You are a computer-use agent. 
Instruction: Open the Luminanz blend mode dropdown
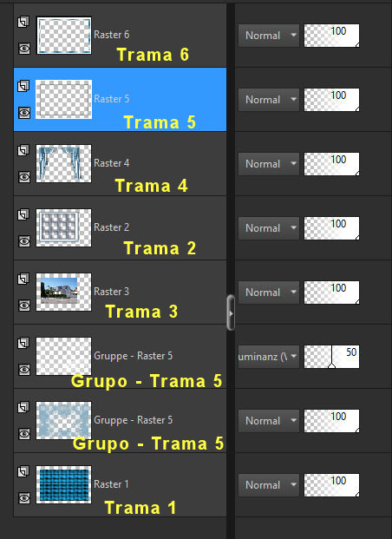coord(269,357)
